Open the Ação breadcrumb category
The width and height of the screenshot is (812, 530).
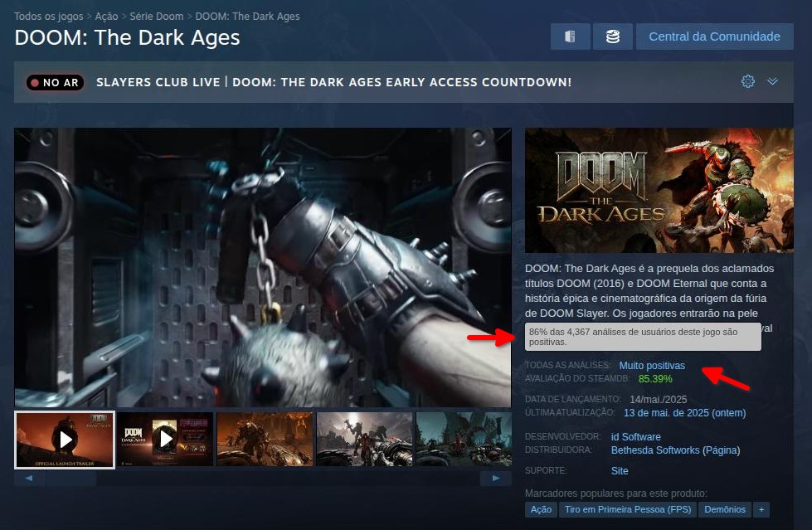click(107, 16)
